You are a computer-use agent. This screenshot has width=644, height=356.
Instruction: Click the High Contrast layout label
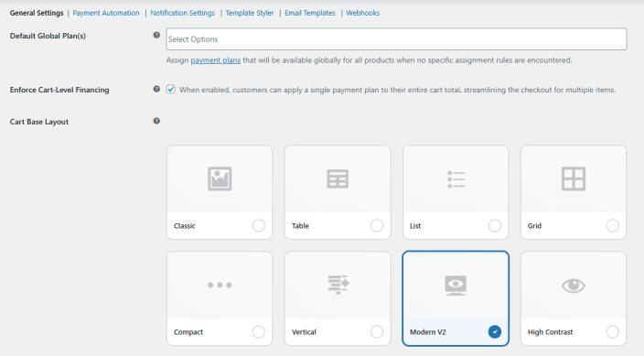[x=550, y=332]
